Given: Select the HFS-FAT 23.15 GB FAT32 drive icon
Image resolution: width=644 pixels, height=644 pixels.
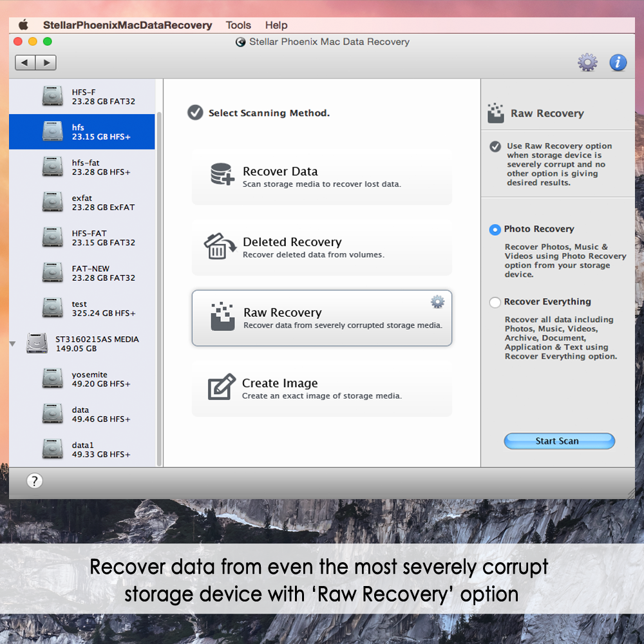Looking at the screenshot, I should point(53,238).
